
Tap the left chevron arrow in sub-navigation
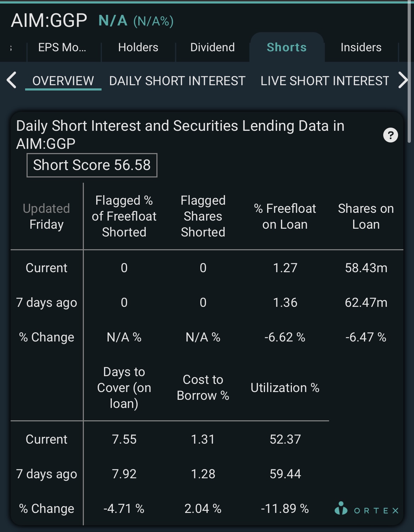11,80
